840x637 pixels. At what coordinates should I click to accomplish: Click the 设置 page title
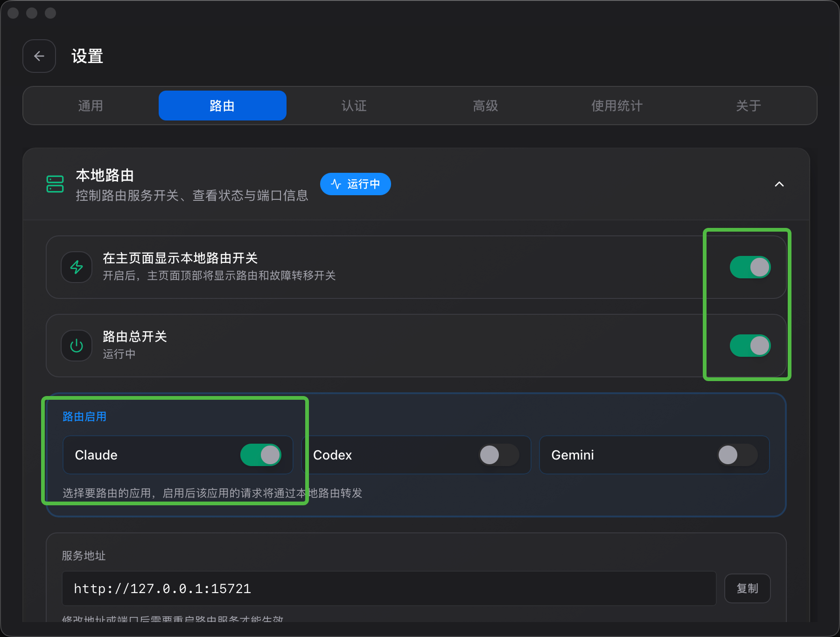(87, 56)
